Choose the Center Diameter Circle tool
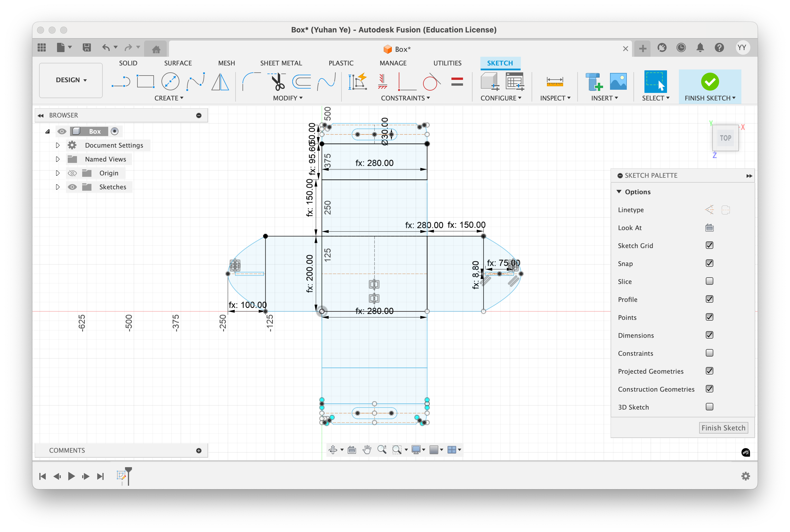 170,82
